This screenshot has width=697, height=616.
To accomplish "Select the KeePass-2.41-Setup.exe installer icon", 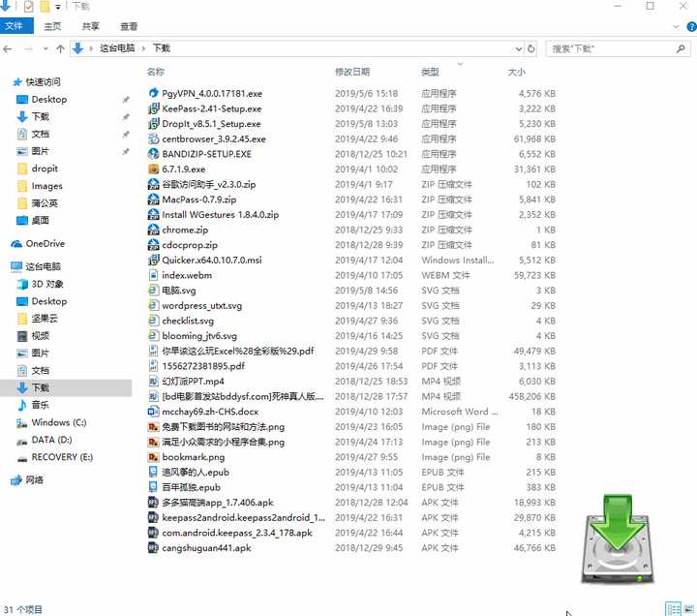I will tap(153, 108).
